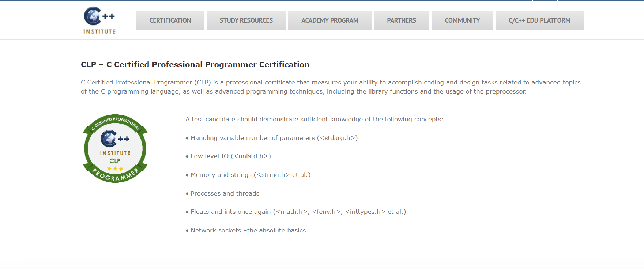Open the STUDY RESOURCES menu
This screenshot has height=269, width=644.
(x=246, y=20)
